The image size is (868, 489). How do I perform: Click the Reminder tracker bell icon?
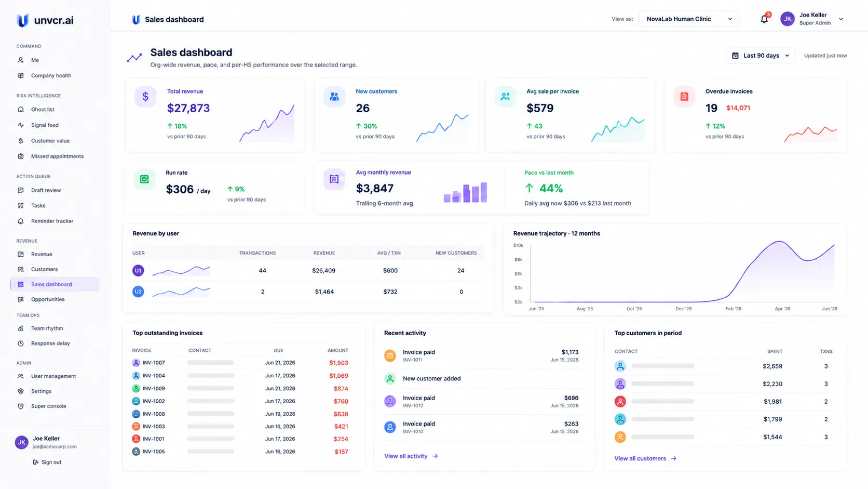(x=21, y=221)
